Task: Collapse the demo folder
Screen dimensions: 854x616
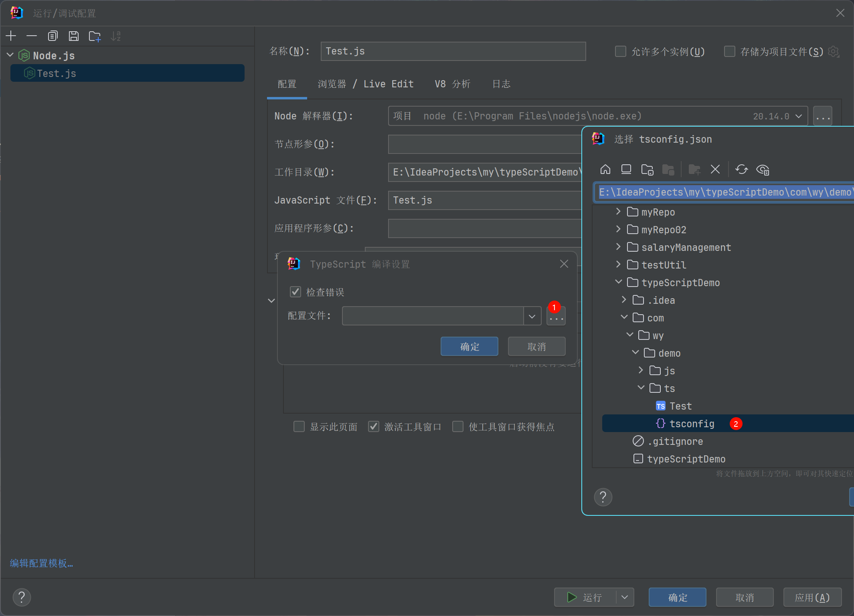Action: [635, 353]
